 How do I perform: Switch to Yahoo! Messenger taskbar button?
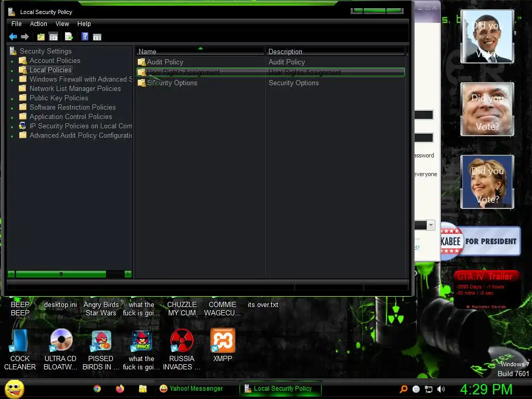197,389
